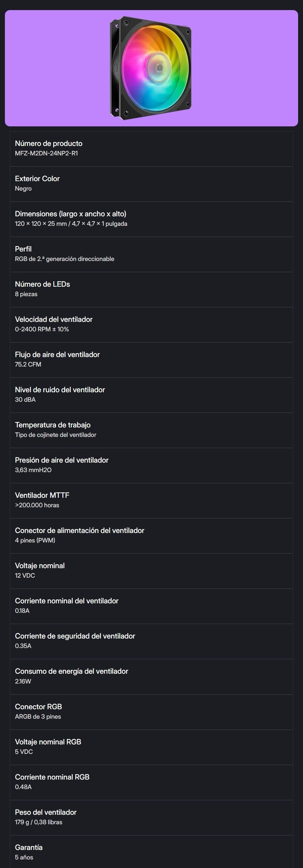Select the product number MFZ-M2DN-24NP2-R1 text
Image resolution: width=303 pixels, height=868 pixels.
[x=46, y=153]
